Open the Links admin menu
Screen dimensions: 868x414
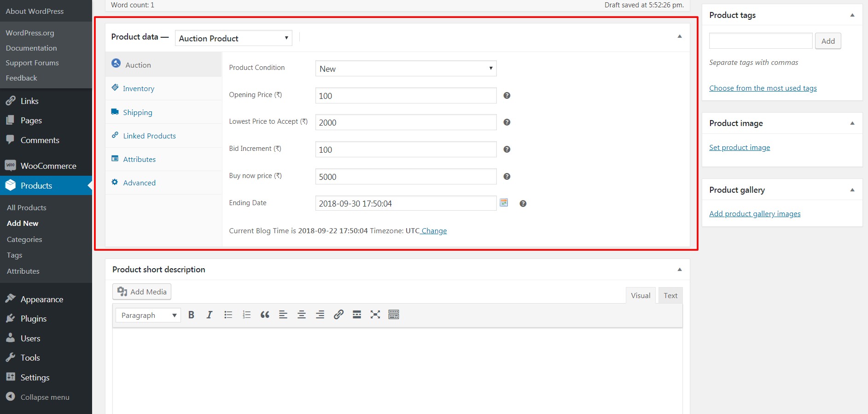point(46,101)
